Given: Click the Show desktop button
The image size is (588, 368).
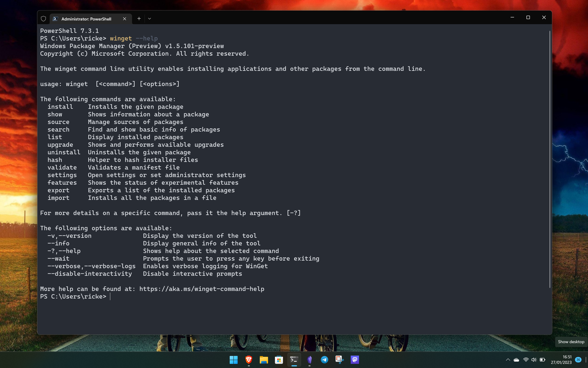Looking at the screenshot, I should pyautogui.click(x=571, y=342).
